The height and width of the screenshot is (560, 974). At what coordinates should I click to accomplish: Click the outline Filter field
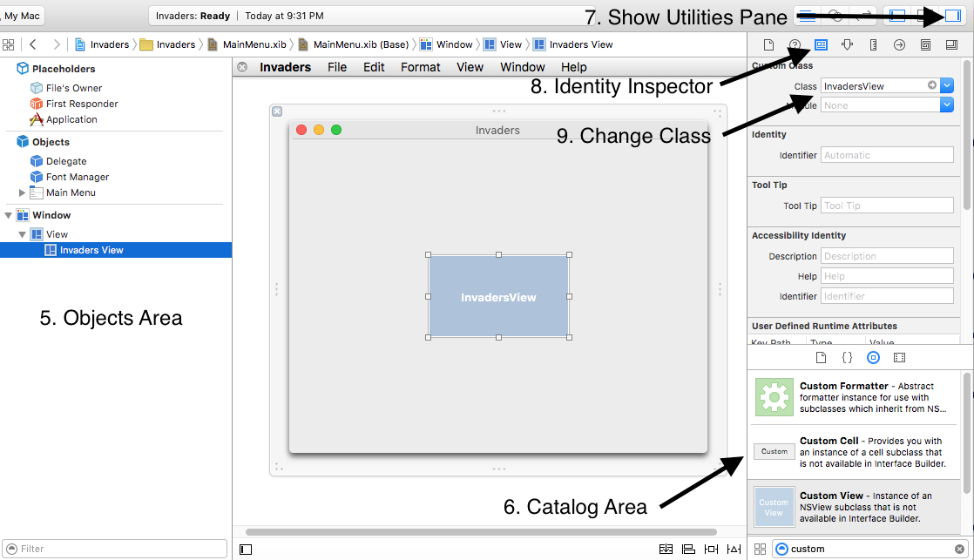[115, 549]
